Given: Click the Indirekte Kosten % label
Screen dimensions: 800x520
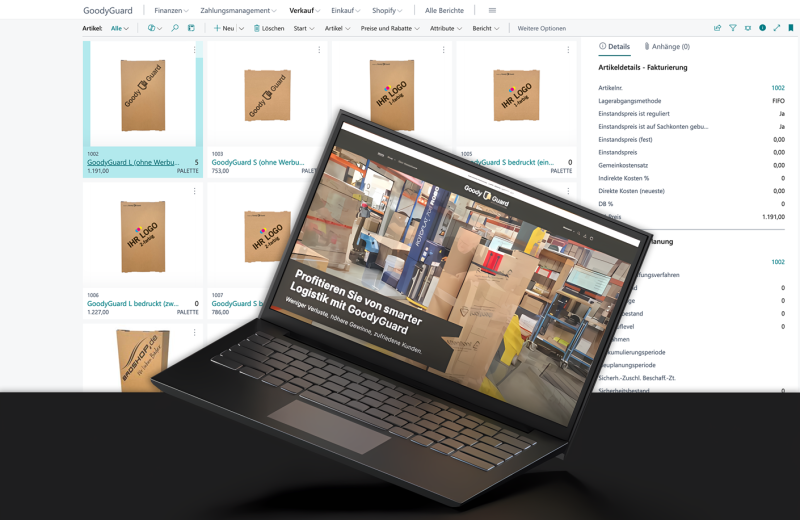Looking at the screenshot, I should (x=623, y=178).
